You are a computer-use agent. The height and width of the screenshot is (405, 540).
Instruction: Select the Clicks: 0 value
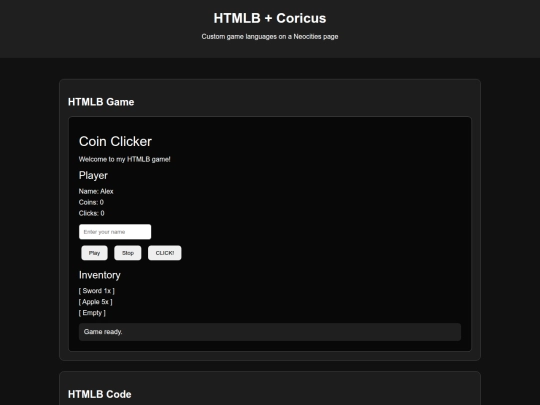[x=91, y=213]
